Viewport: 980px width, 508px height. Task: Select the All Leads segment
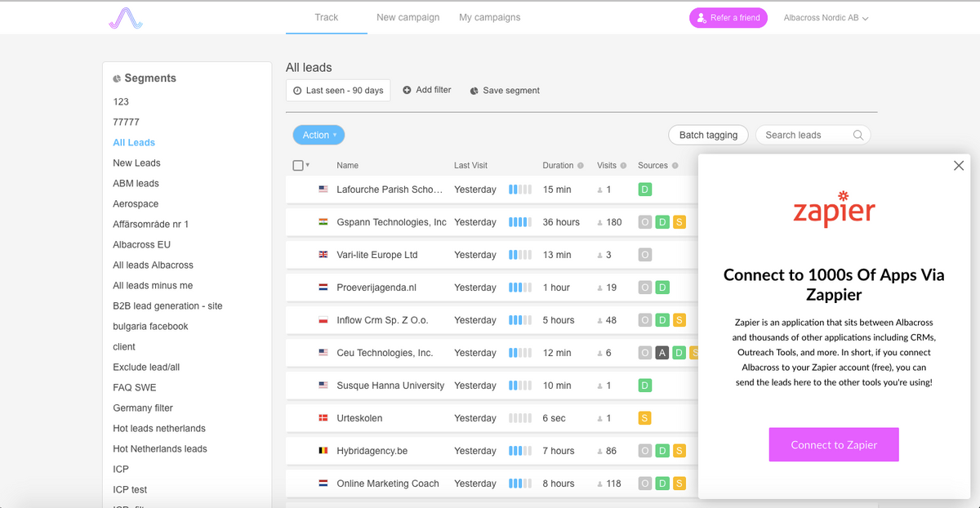[x=134, y=143]
